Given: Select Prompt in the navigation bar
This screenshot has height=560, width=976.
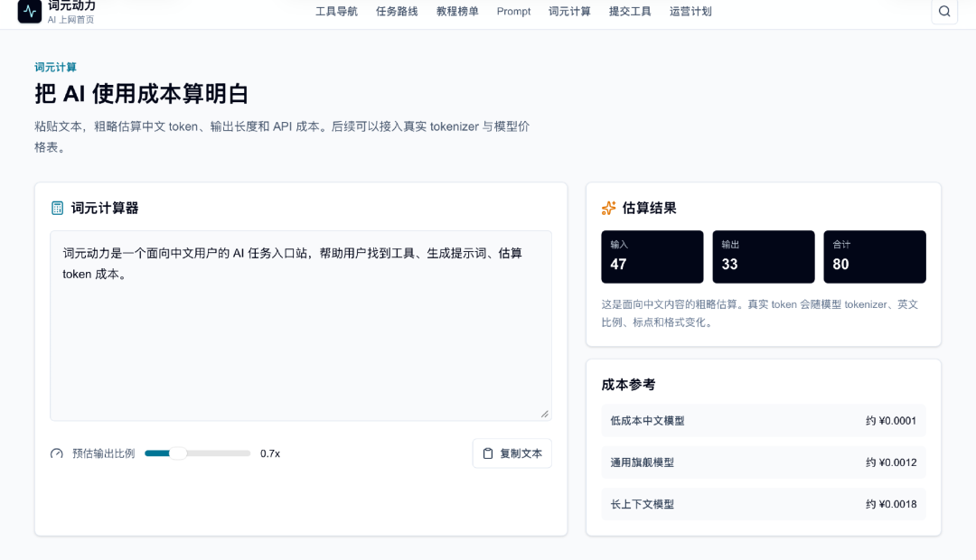Looking at the screenshot, I should pos(513,11).
